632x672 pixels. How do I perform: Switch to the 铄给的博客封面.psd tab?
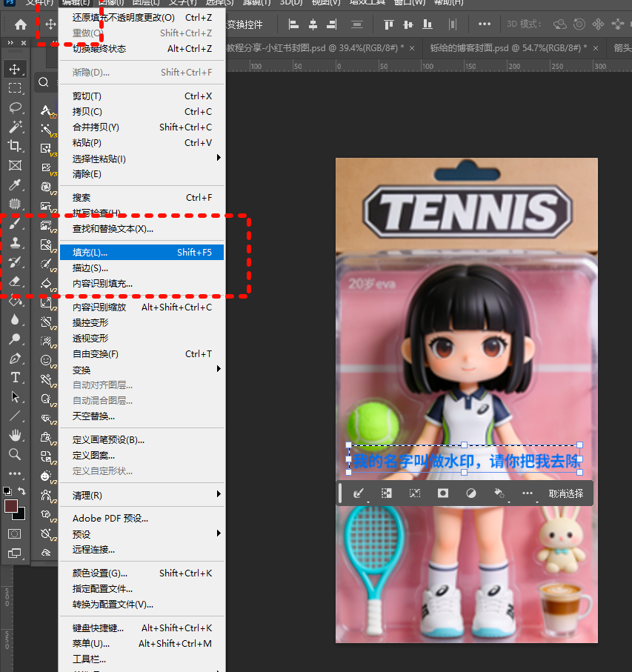click(x=508, y=47)
